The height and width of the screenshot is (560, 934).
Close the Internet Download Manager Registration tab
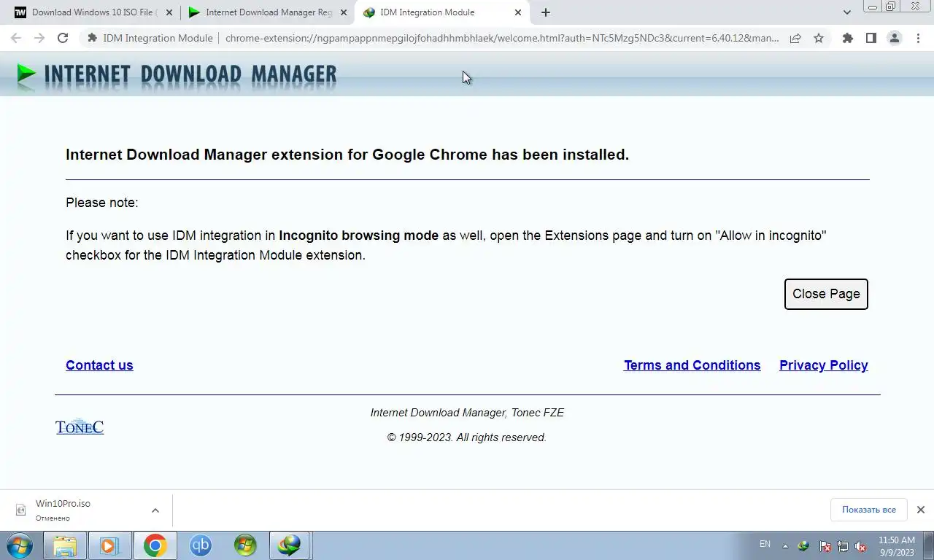coord(344,12)
